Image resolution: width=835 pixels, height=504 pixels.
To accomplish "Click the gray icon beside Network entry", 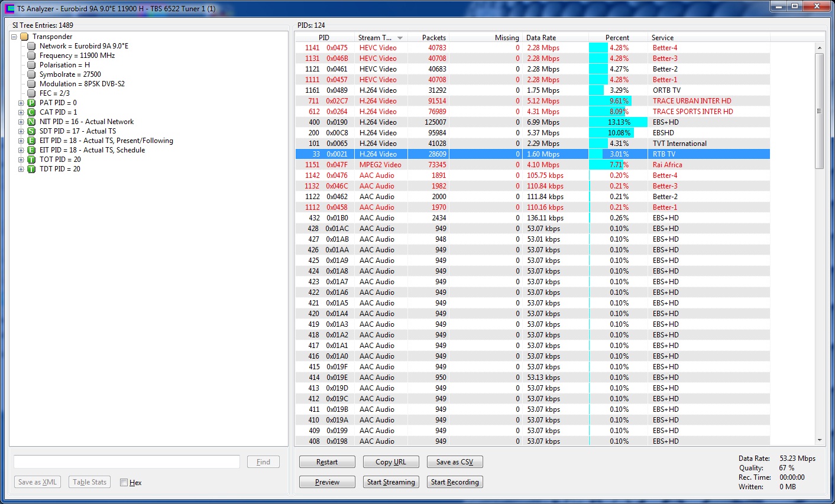I will 31,46.
